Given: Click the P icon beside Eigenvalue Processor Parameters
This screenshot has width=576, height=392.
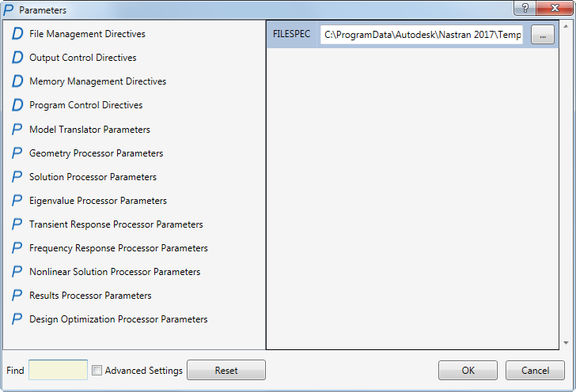Looking at the screenshot, I should tap(17, 201).
